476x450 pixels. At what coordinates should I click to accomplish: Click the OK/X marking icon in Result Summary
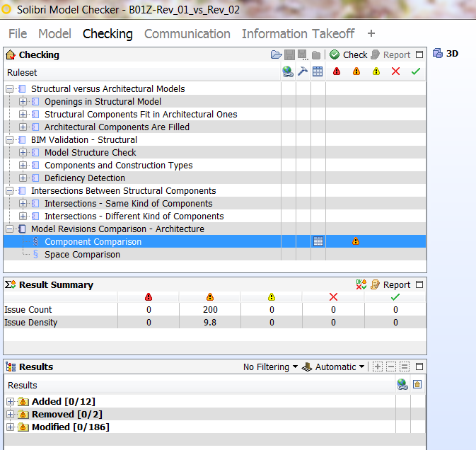click(361, 284)
